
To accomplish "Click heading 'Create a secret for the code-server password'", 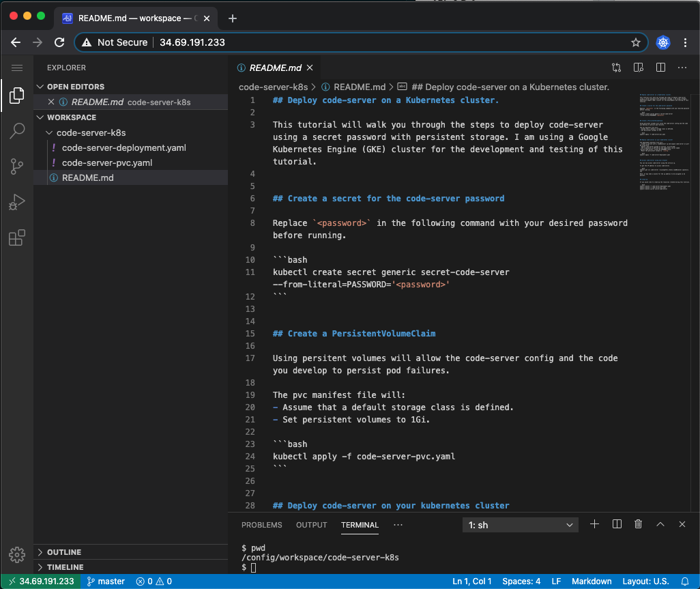I will click(x=388, y=199).
